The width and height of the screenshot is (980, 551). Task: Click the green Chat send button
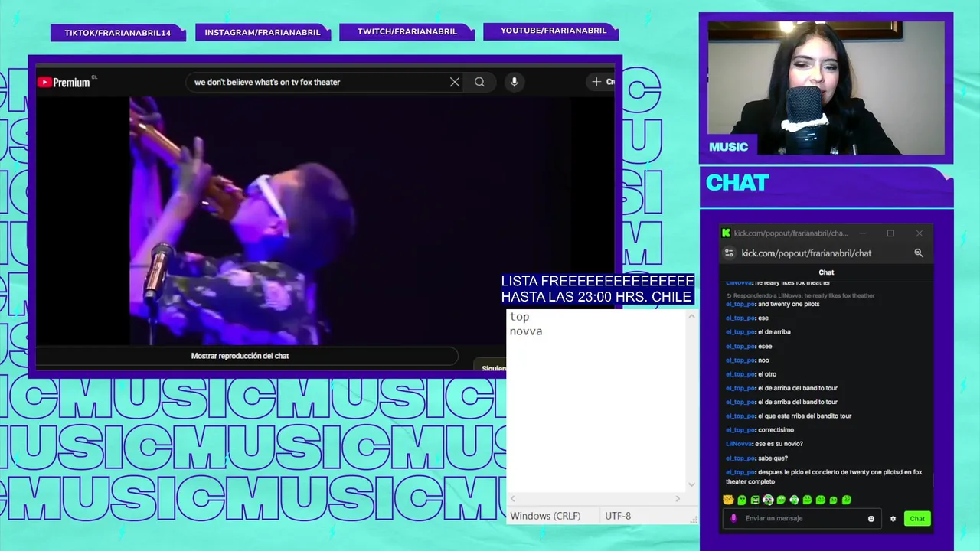click(917, 519)
